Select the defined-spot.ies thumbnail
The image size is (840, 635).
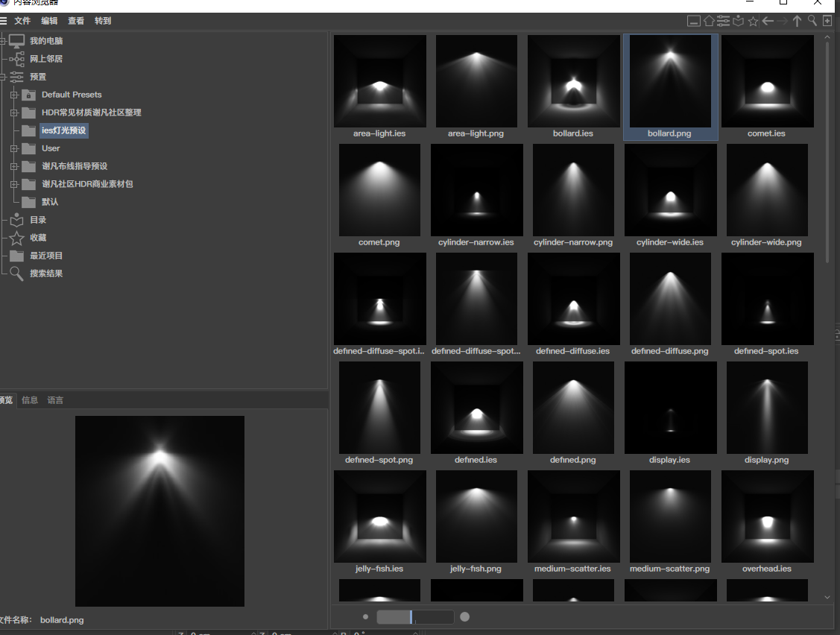point(767,299)
